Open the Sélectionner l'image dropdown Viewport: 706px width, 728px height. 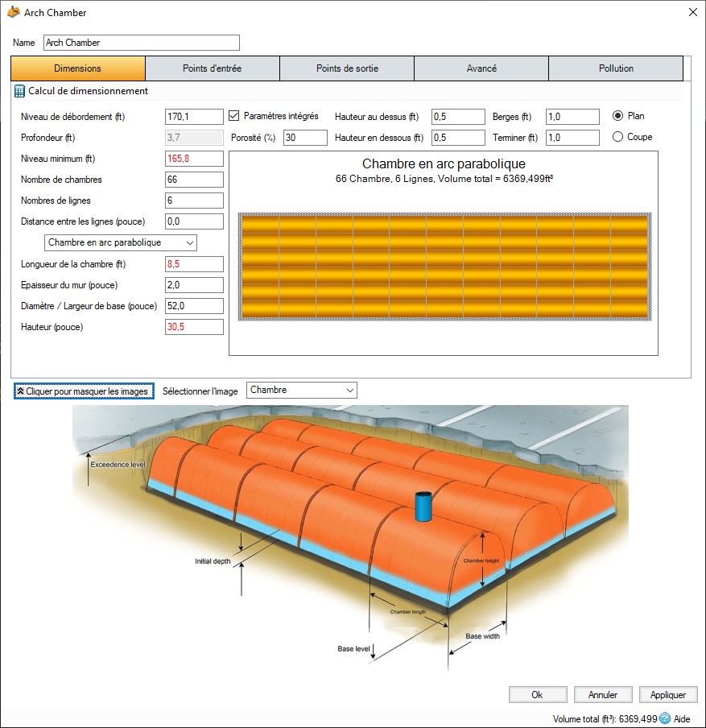tap(302, 390)
